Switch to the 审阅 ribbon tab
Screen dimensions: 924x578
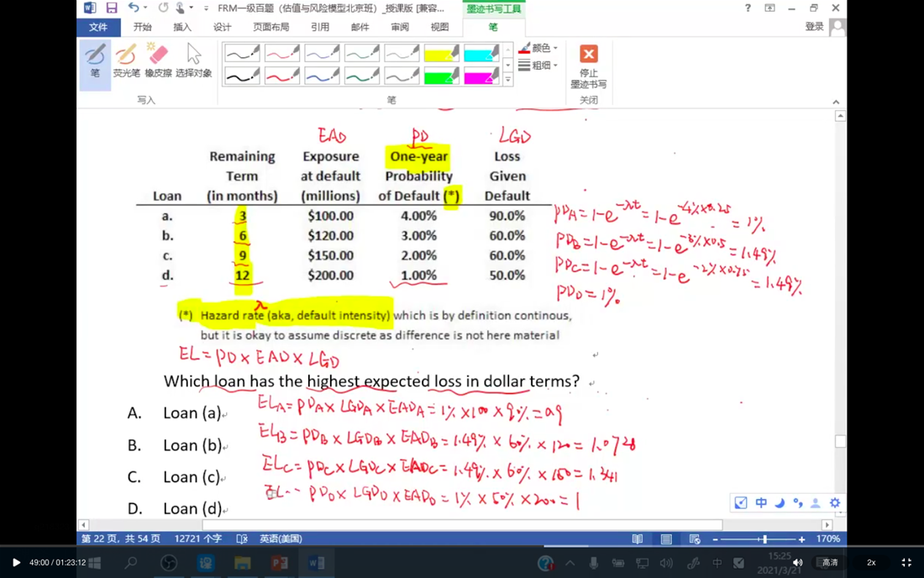(x=400, y=27)
